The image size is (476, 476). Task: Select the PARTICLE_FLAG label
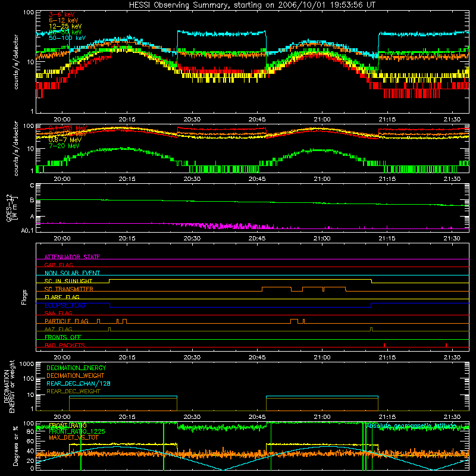click(x=67, y=321)
